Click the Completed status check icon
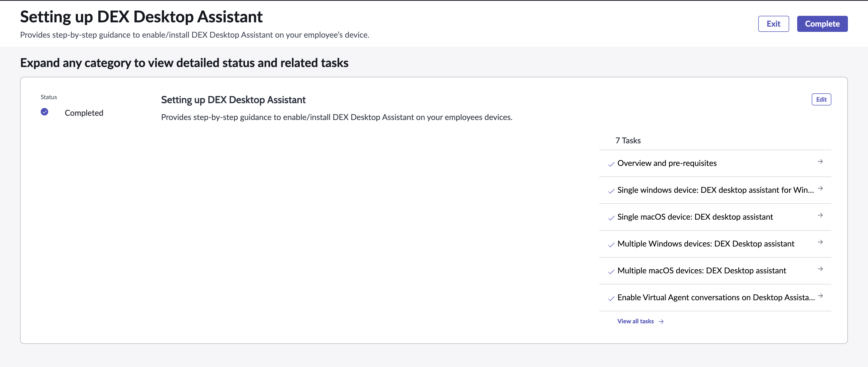 click(44, 112)
